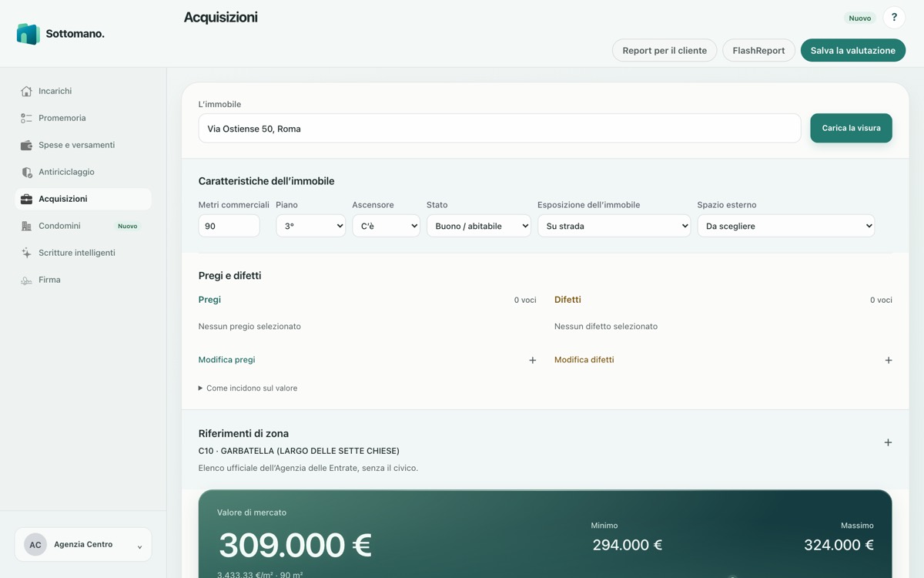Viewport: 924px width, 578px height.
Task: Click the Carica la visura button
Action: [851, 128]
